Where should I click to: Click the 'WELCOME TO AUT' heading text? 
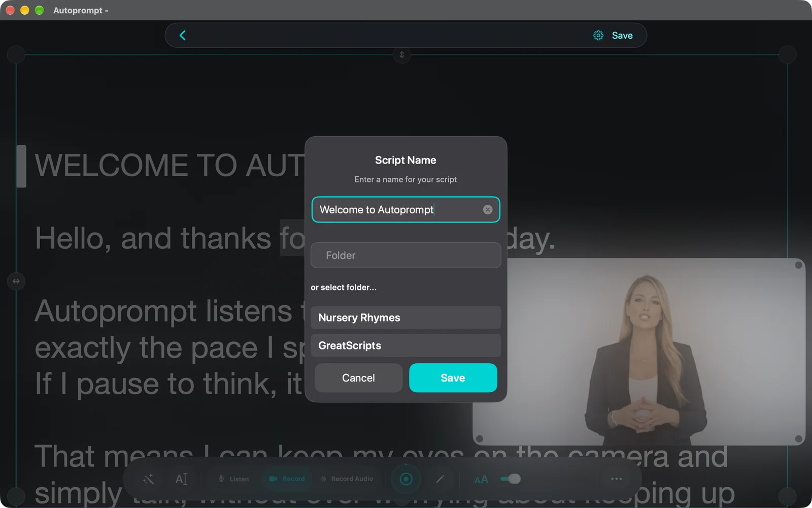170,166
